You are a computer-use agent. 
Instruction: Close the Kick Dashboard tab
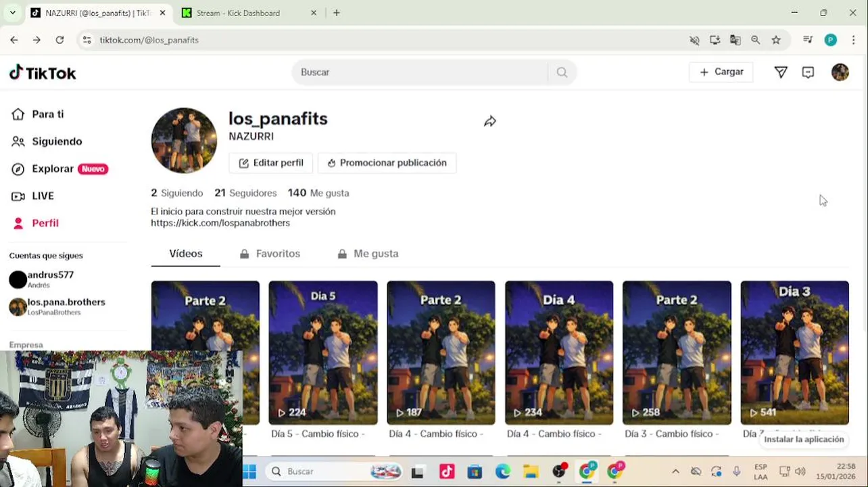[x=314, y=13]
